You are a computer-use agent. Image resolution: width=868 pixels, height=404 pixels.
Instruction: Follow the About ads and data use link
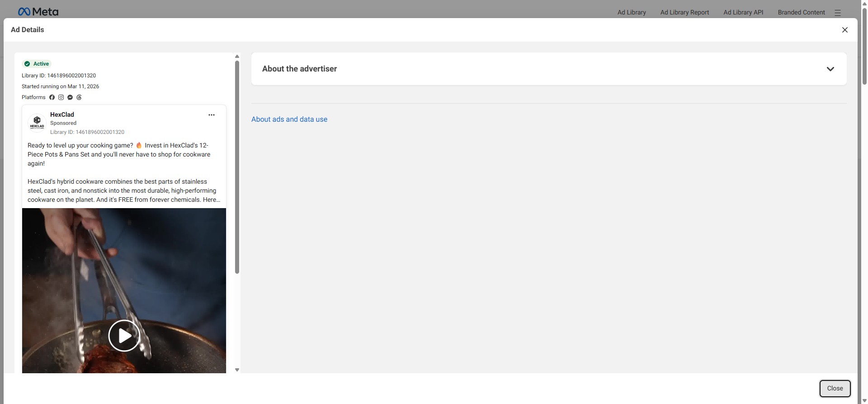pyautogui.click(x=289, y=119)
